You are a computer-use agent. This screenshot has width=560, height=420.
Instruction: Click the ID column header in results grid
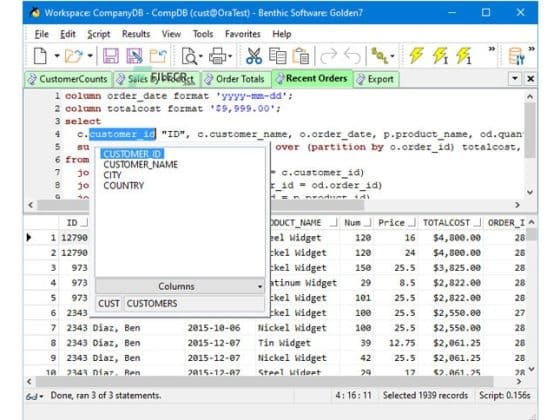tap(73, 223)
